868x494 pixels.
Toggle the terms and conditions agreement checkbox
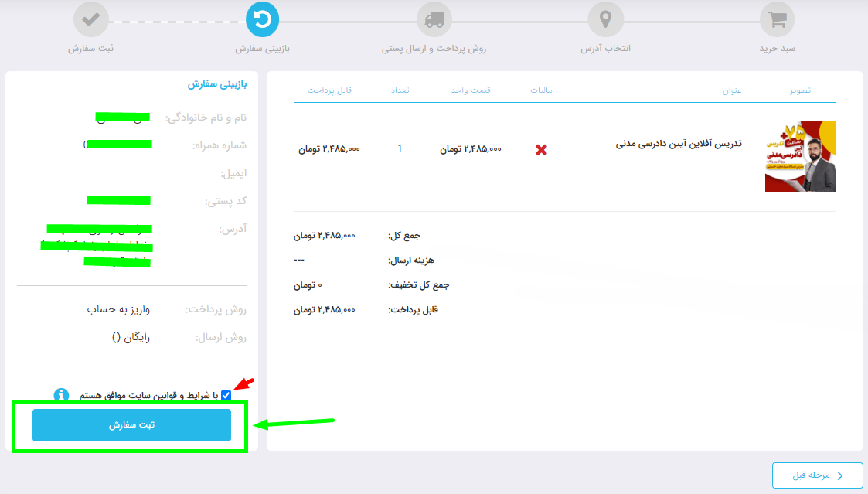pyautogui.click(x=226, y=395)
